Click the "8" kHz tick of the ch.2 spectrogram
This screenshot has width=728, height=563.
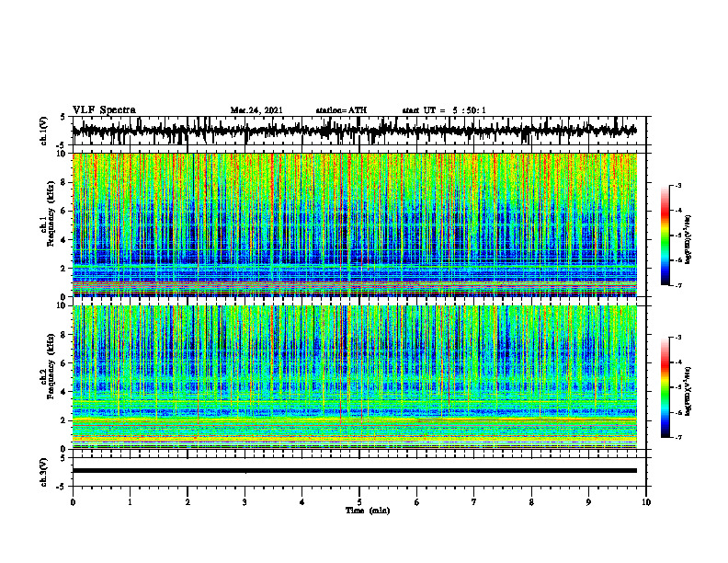pyautogui.click(x=64, y=335)
